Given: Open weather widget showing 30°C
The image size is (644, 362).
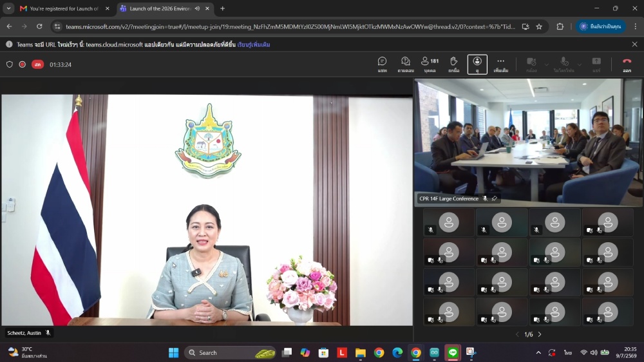Looking at the screenshot, I should (x=28, y=352).
